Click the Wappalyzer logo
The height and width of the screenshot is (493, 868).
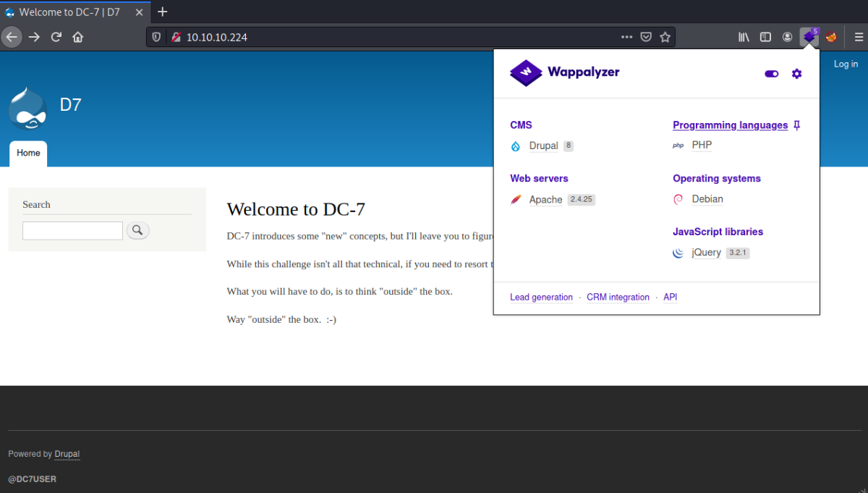[565, 72]
